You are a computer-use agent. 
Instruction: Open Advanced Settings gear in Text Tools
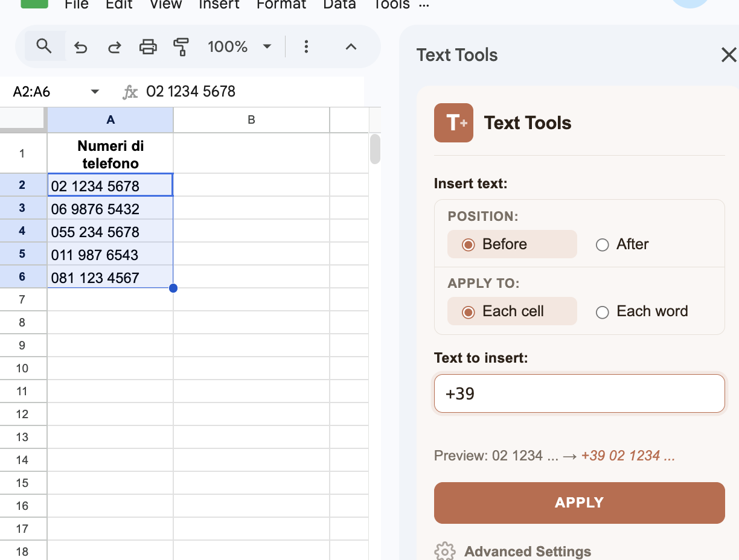445,551
